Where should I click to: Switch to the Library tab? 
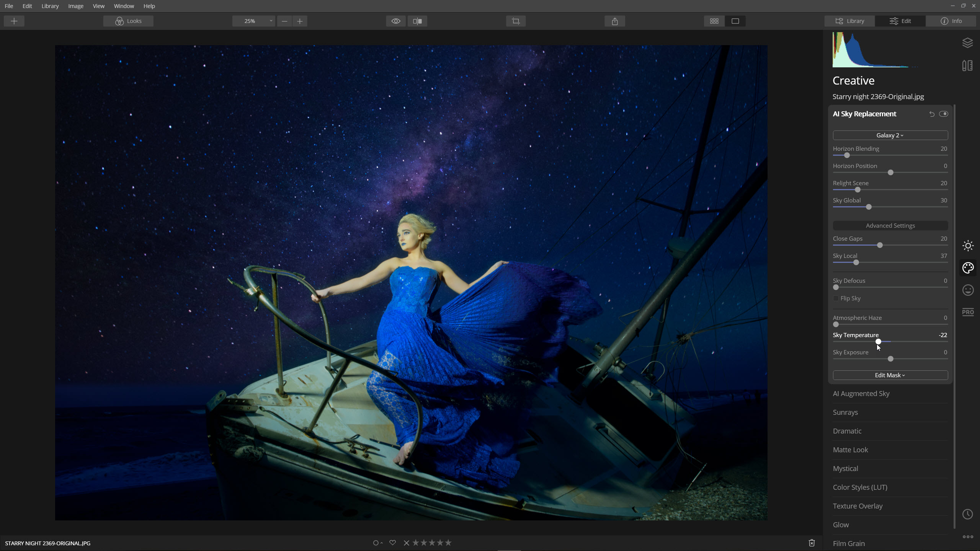pos(849,21)
